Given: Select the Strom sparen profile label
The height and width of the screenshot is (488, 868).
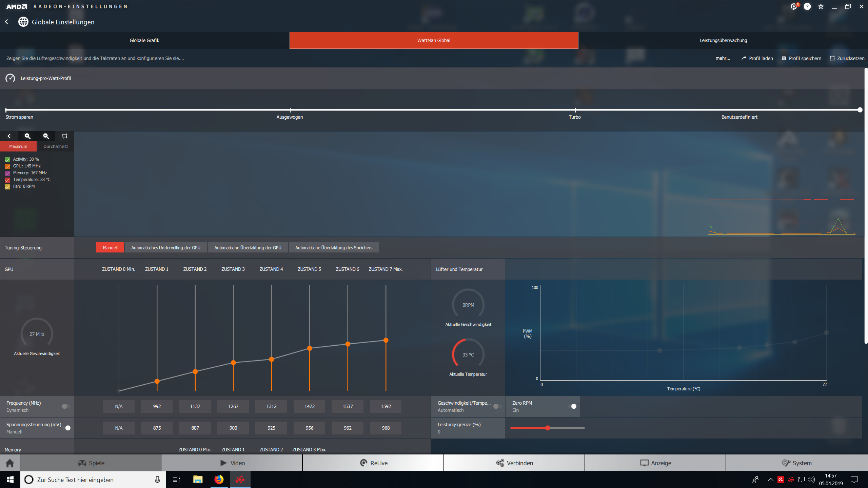Looking at the screenshot, I should [x=19, y=117].
